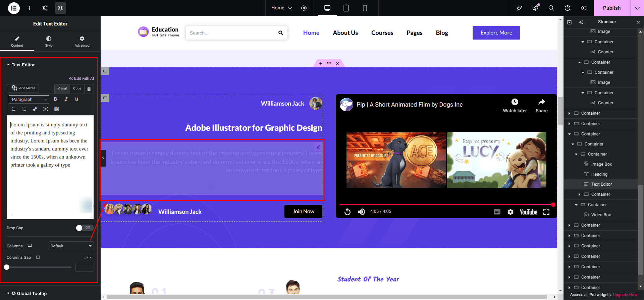Collapse the editor panel side arrow
Screen dimensions: 644x300
[103, 158]
